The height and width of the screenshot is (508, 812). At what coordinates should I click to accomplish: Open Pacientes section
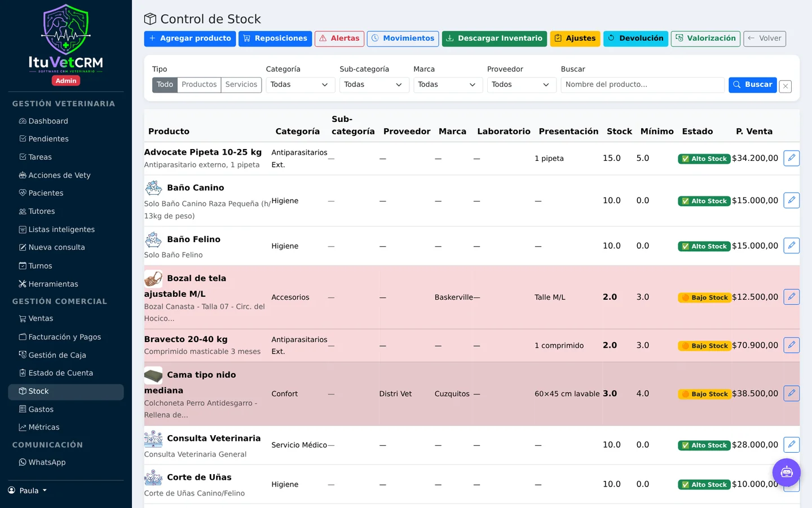coord(66,193)
